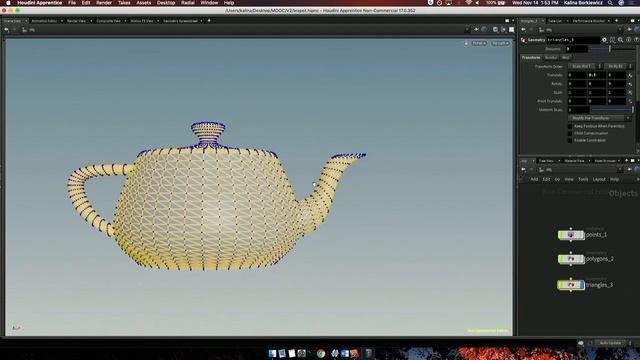Viewport: 640px width, 360px height.
Task: Open network editor Layout menu
Action: [x=599, y=179]
